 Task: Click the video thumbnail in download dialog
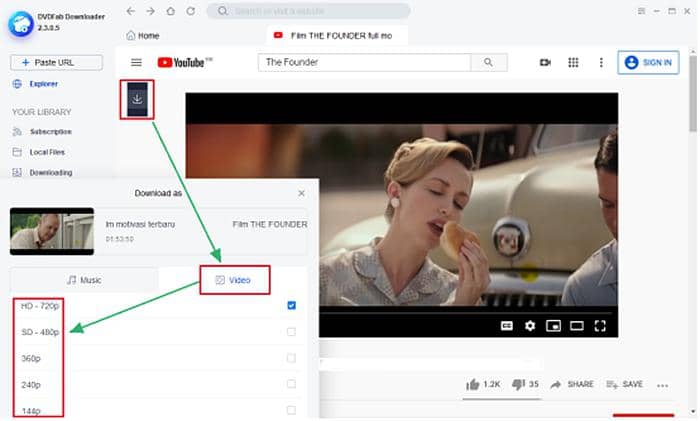[x=52, y=231]
